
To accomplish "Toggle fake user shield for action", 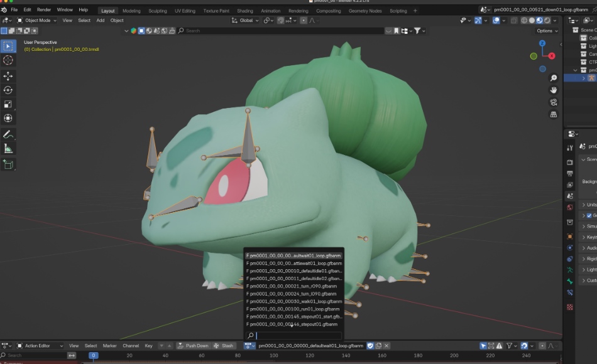I will [x=370, y=346].
